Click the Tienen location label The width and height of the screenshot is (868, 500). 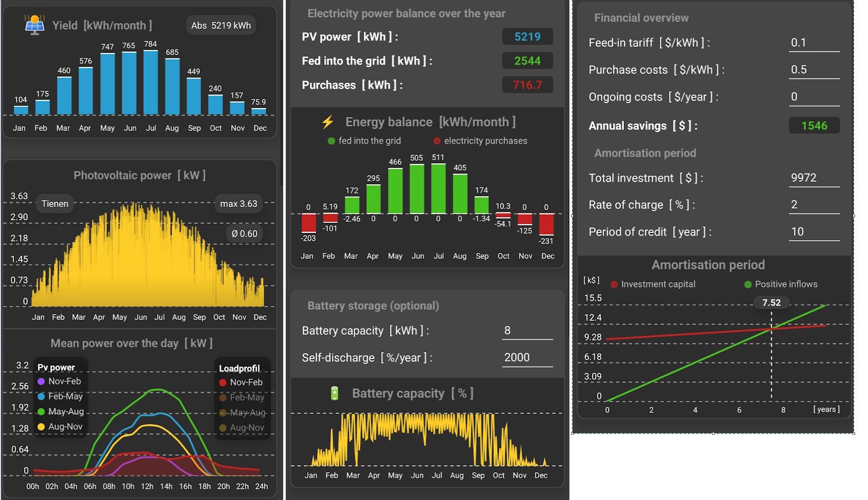coord(55,204)
